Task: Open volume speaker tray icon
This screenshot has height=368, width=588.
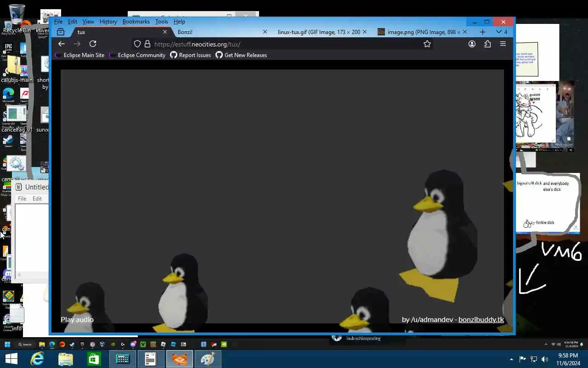Action: click(545, 359)
